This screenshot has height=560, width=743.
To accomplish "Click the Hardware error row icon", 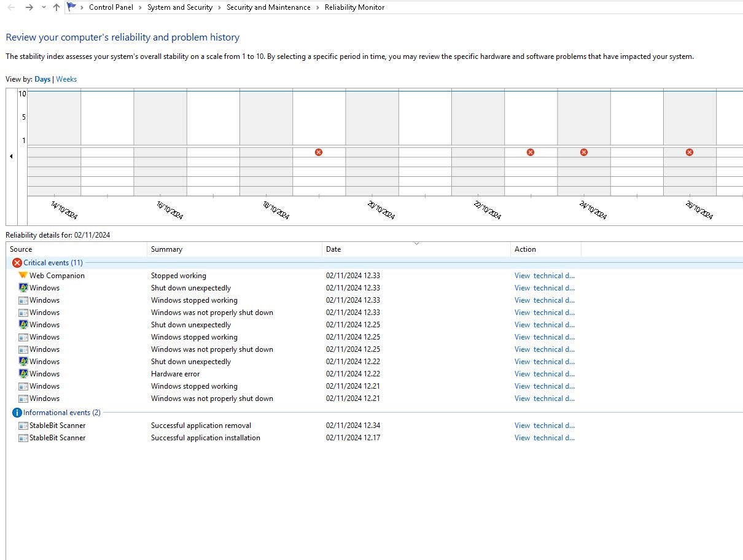I will point(23,374).
